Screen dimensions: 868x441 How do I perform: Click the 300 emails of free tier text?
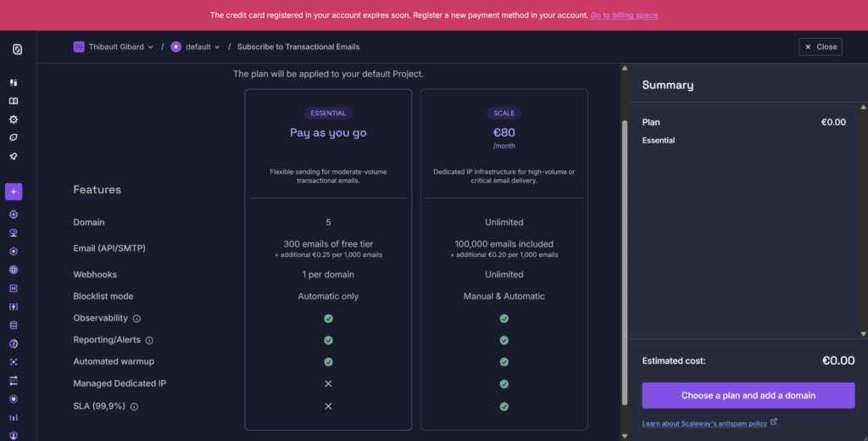pyautogui.click(x=328, y=243)
